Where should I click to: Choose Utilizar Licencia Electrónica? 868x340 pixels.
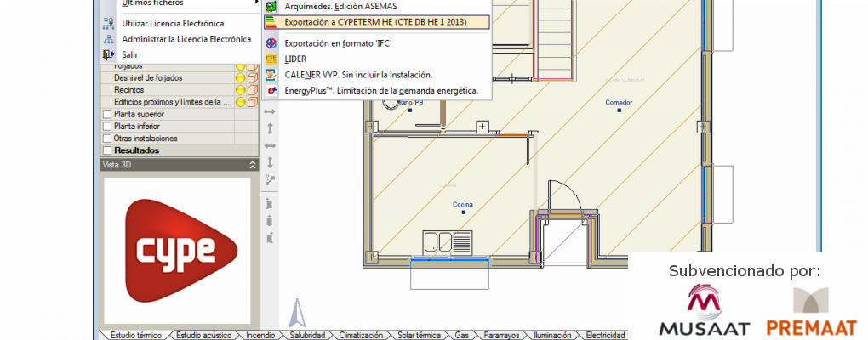click(x=173, y=23)
